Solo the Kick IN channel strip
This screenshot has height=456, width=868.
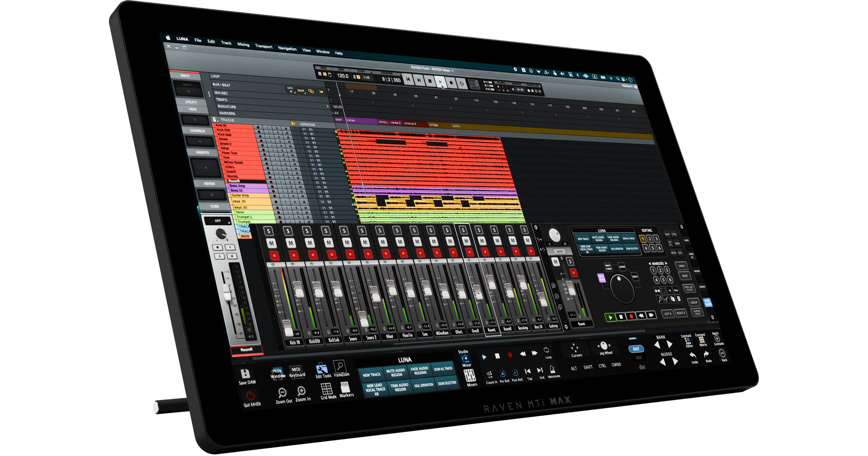288,231
